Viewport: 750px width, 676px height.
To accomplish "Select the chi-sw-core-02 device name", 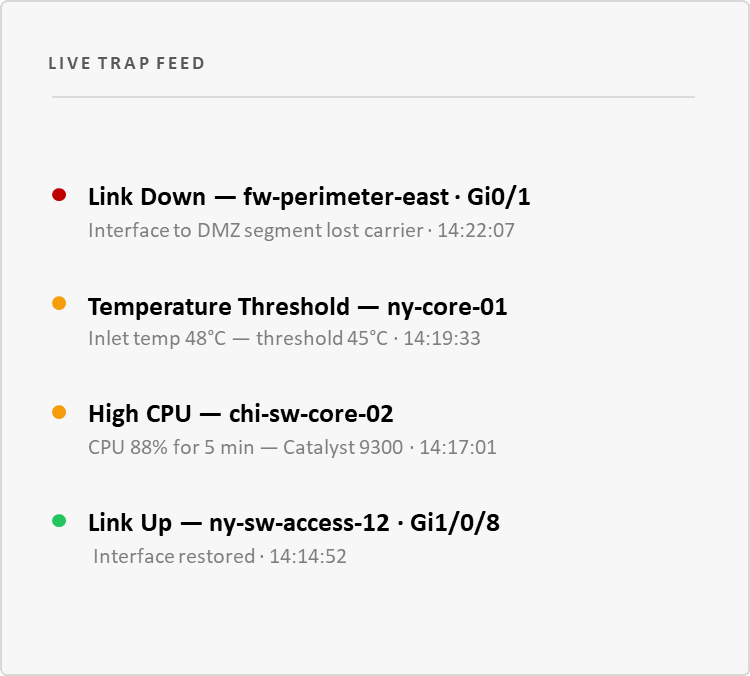I will (311, 414).
